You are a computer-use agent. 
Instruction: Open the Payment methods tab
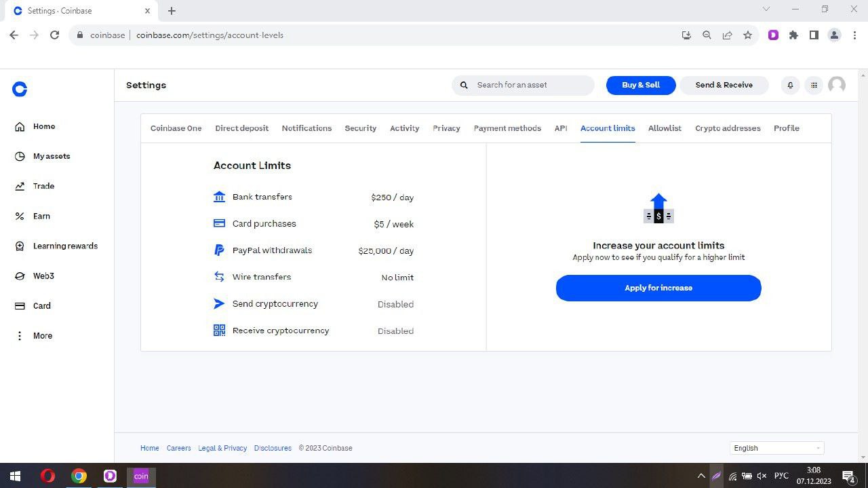507,128
